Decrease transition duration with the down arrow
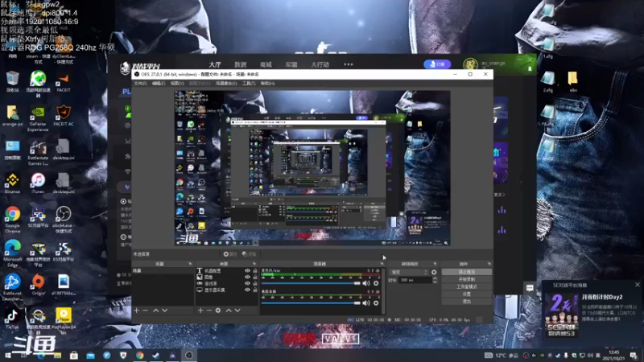The height and width of the screenshot is (362, 644). point(435,282)
